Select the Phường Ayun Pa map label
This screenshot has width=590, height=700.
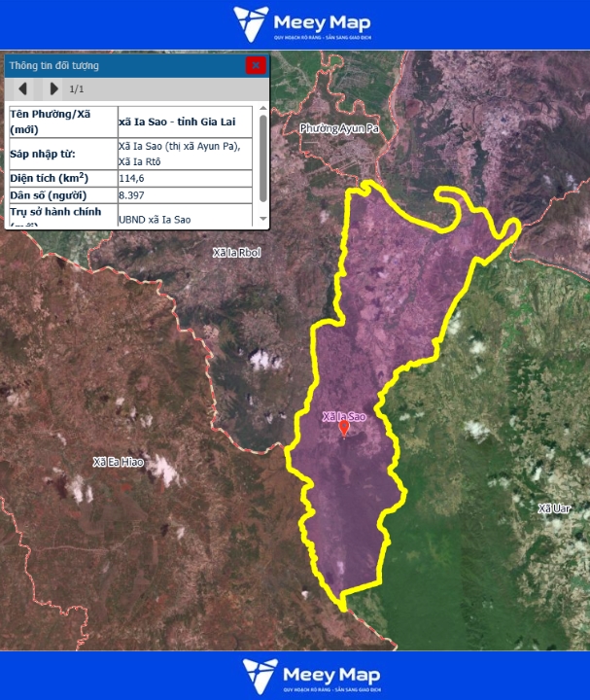337,128
